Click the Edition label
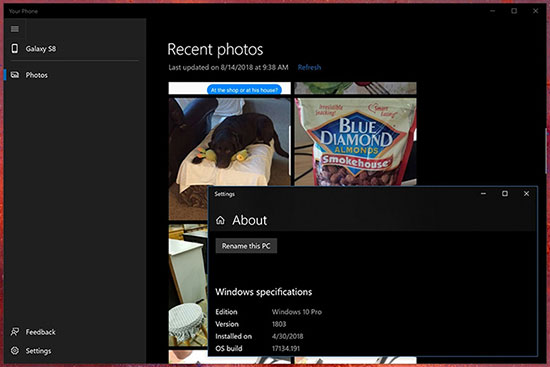The image size is (550, 367). coord(226,312)
